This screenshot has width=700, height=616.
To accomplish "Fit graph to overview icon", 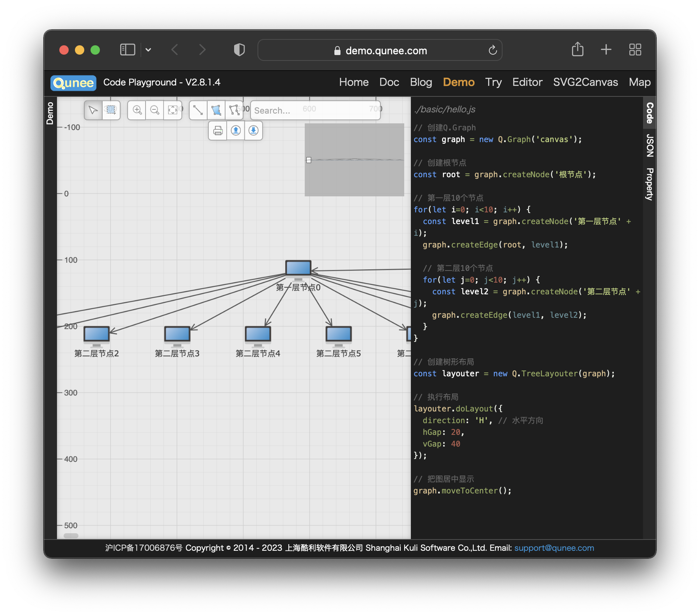I will [173, 110].
